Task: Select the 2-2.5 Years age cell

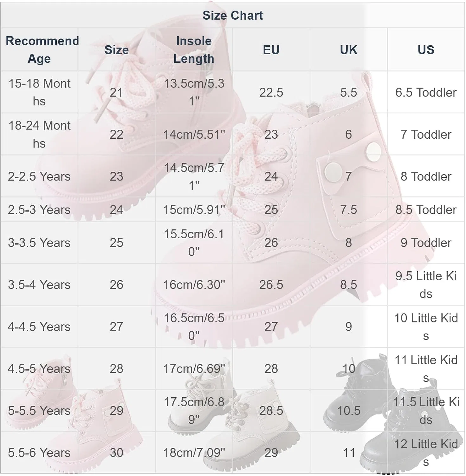Action: pyautogui.click(x=40, y=176)
